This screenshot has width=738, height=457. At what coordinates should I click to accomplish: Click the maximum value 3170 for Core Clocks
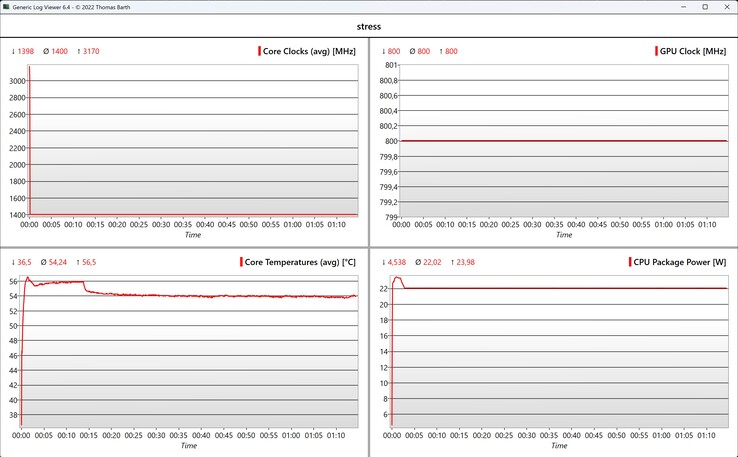(x=91, y=51)
